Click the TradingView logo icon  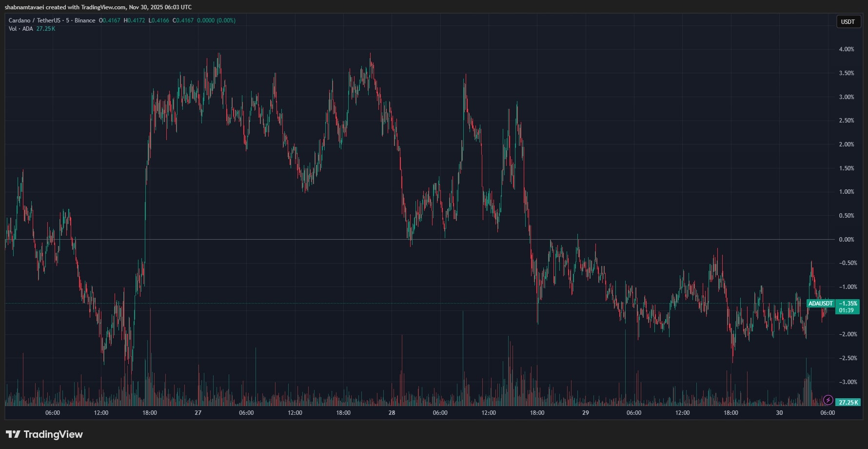[x=13, y=434]
